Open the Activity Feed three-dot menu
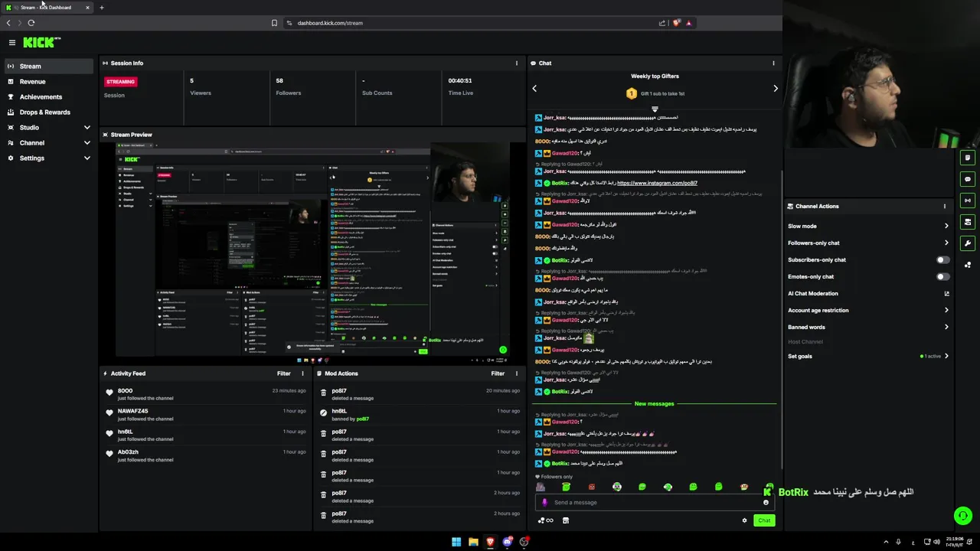 [302, 373]
